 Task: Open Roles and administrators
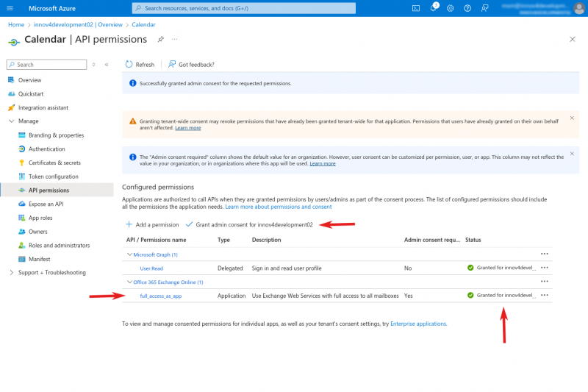click(x=60, y=246)
